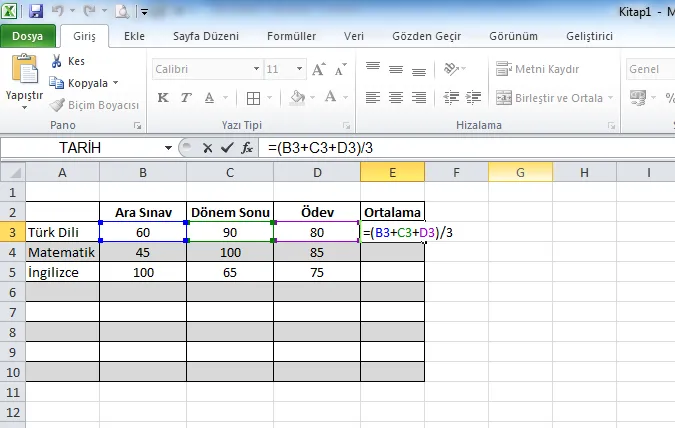
Task: Switch to the Sayfa Düzeni tab
Action: coord(206,37)
